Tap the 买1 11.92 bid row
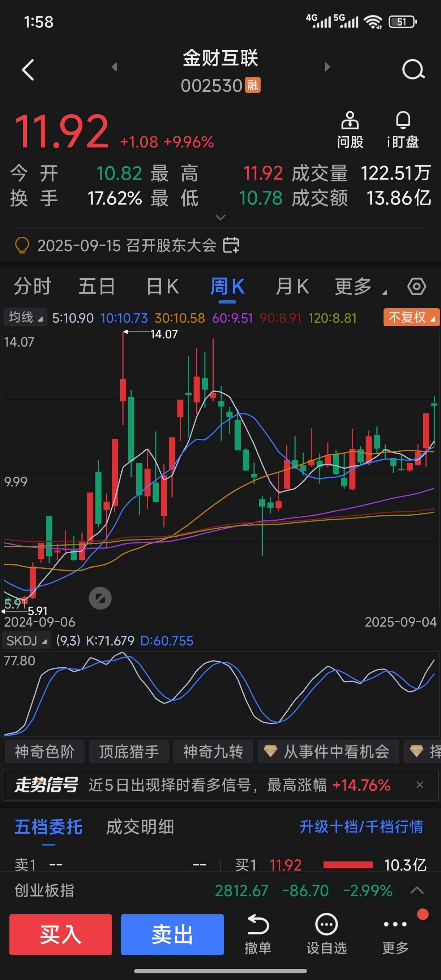Screen dimensions: 441x980 click(331, 865)
